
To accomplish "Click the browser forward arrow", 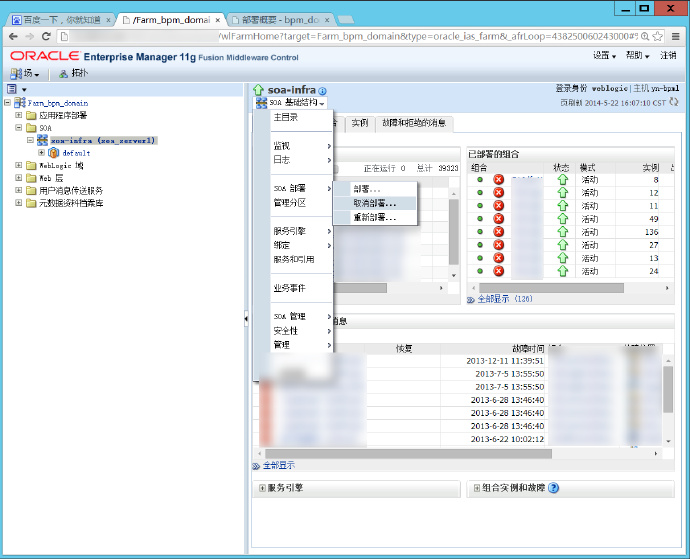I will [29, 37].
